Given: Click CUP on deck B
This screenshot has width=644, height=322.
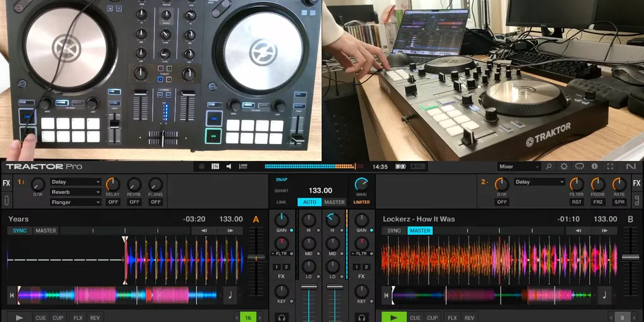Looking at the screenshot, I should coord(432,318).
